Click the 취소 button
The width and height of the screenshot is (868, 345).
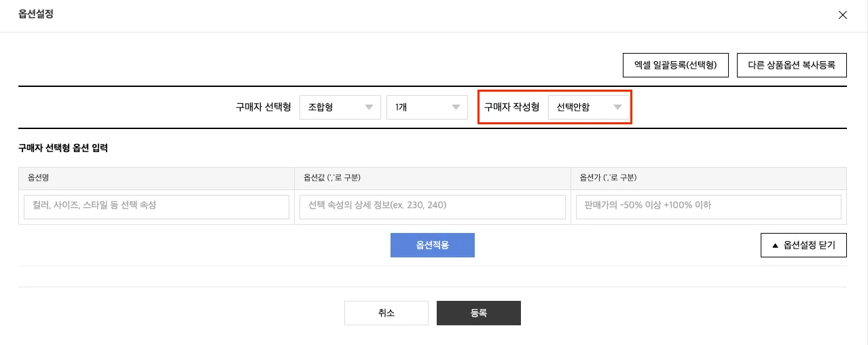(x=386, y=313)
